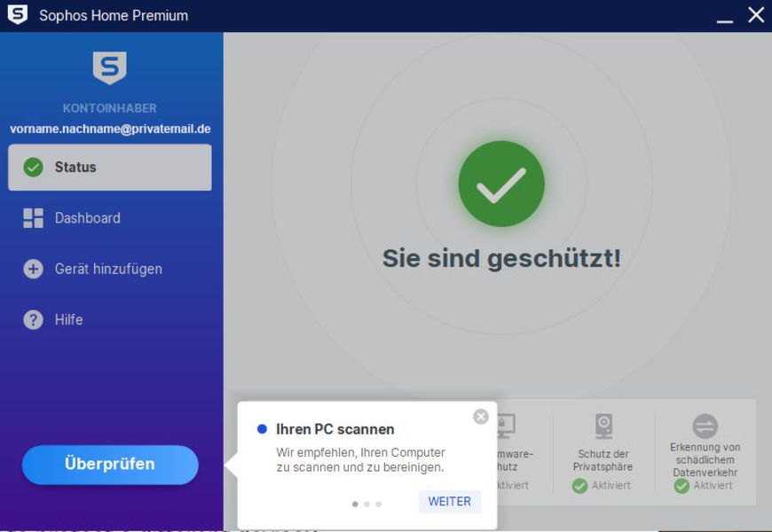Click the partially hidden ransomware monitor icon
The height and width of the screenshot is (532, 772).
click(x=506, y=426)
